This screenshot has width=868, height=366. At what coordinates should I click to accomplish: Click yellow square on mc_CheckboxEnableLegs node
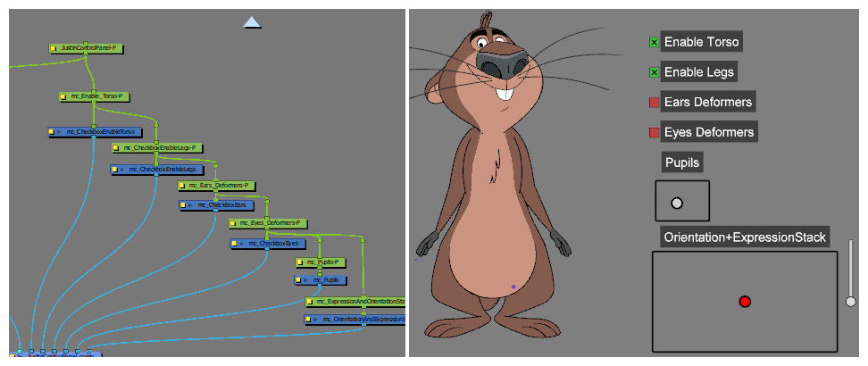coord(114,170)
